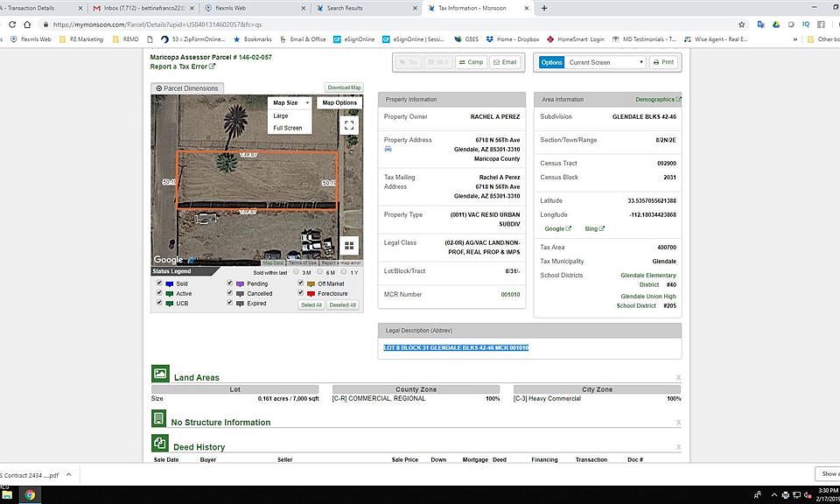840x504 pixels.
Task: Click Select All in status legend
Action: coord(311,304)
